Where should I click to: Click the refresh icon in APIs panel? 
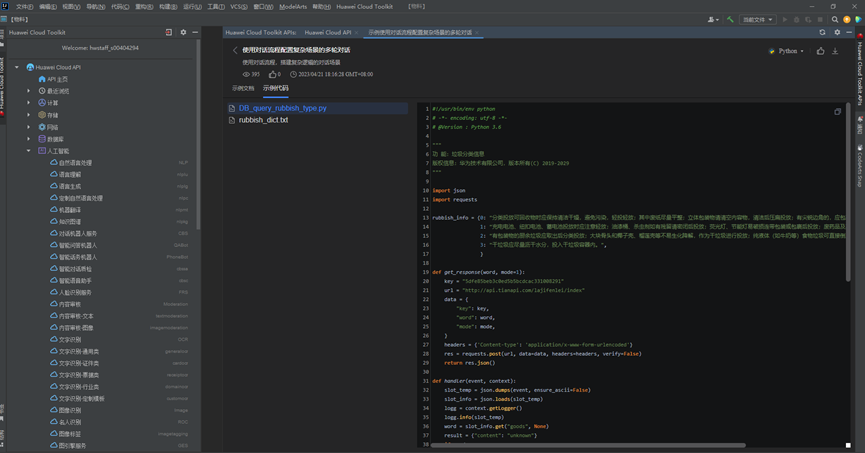point(822,32)
